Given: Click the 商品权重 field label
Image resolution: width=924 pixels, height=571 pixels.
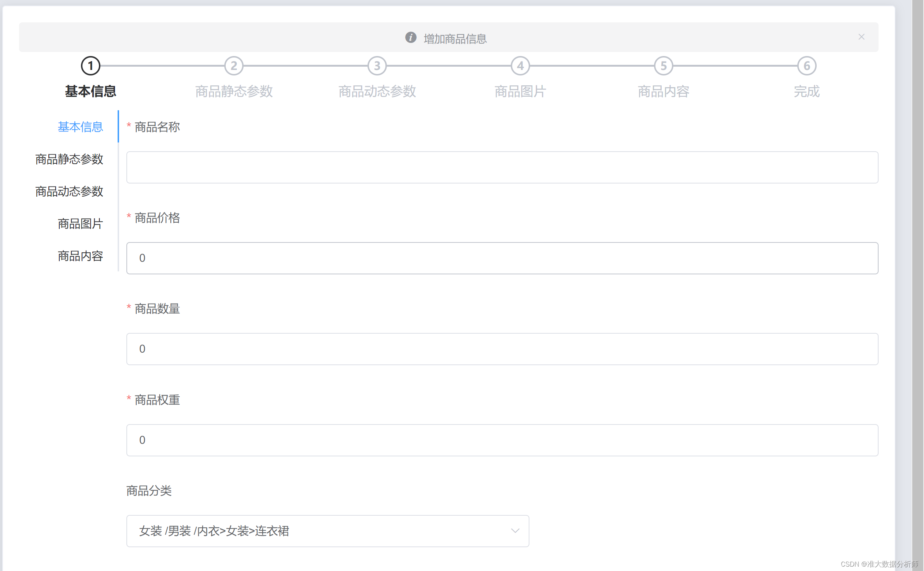Looking at the screenshot, I should [157, 400].
